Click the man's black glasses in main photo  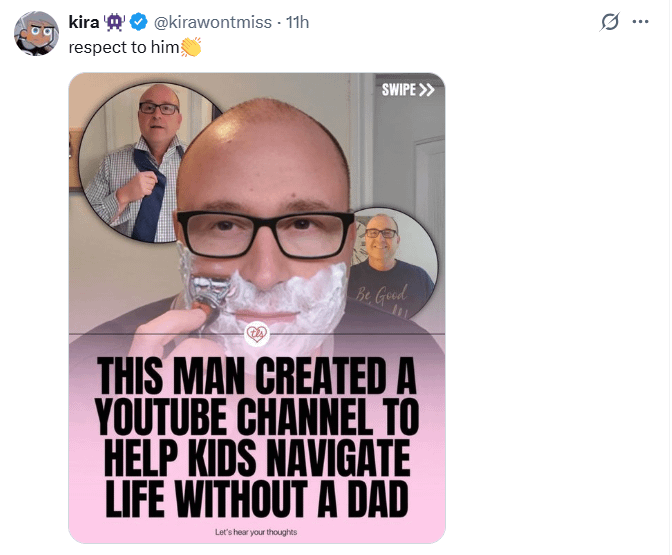point(262,232)
